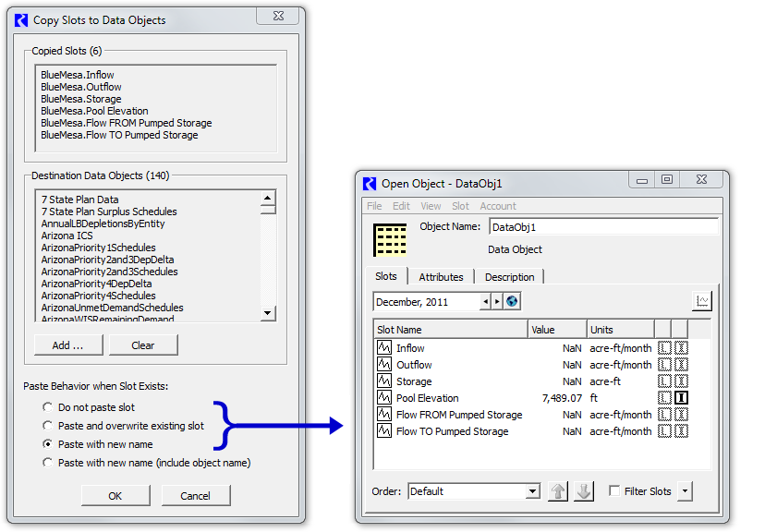Enable the Filter Slots checkbox
The width and height of the screenshot is (777, 532).
(x=614, y=490)
